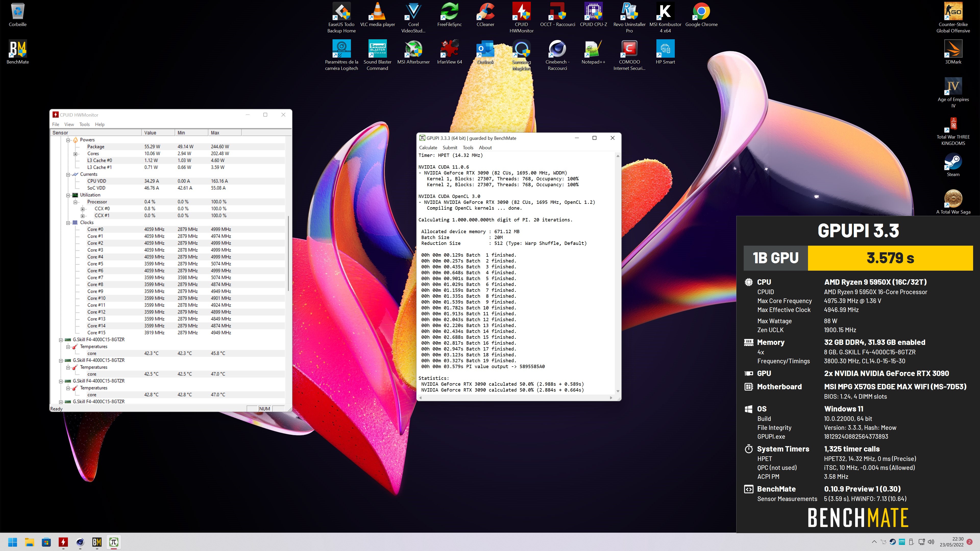
Task: Open the Revo Uninstaller Pro shortcut
Action: coord(629,18)
